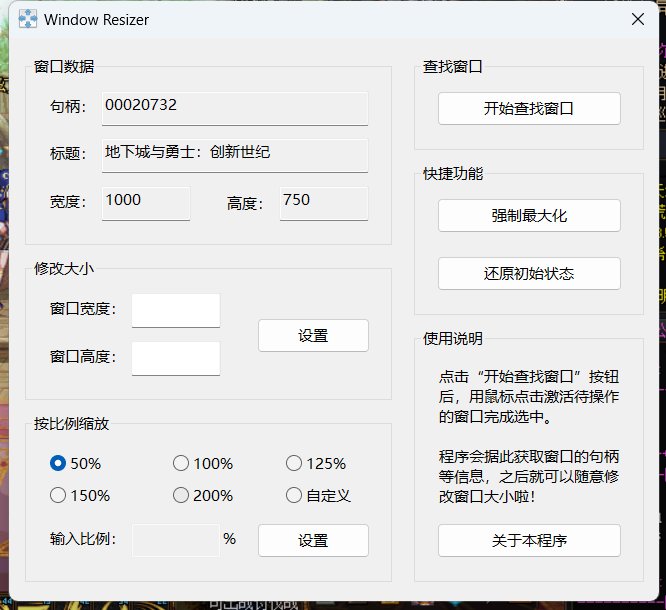
Task: Focus the 窗口高度 input field
Action: pos(176,358)
